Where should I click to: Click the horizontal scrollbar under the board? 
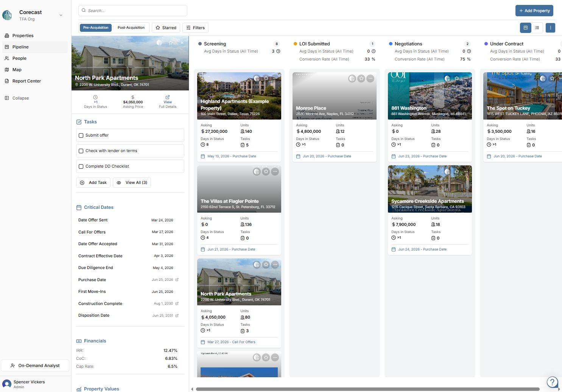pyautogui.click(x=367, y=389)
